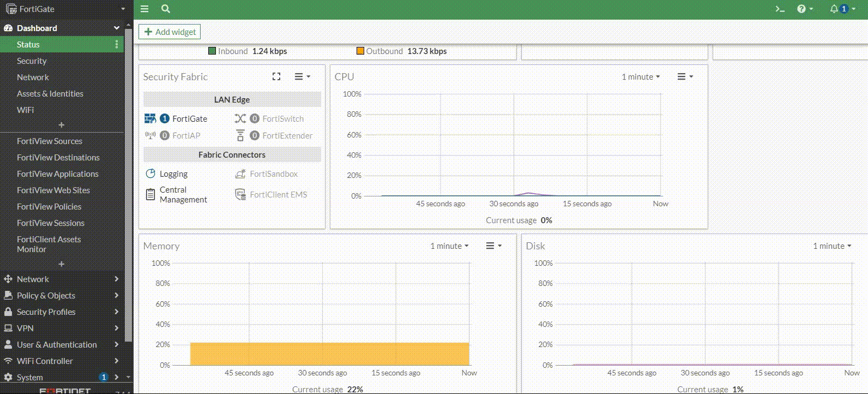
Task: Click the Logging connector icon
Action: pos(150,174)
